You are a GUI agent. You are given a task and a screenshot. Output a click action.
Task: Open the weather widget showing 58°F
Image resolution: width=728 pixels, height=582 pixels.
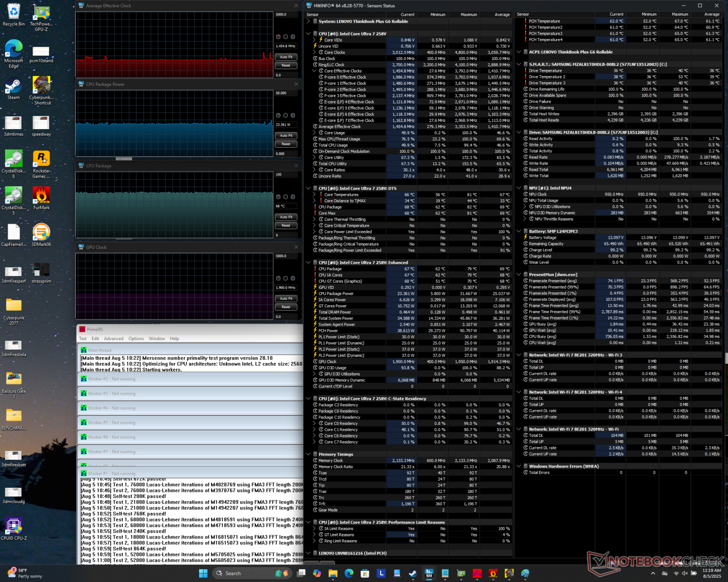click(25, 573)
